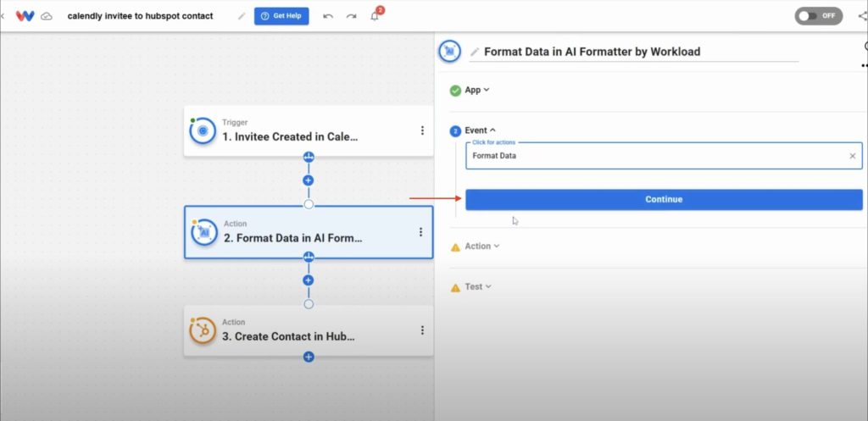Select the Create Contact in HubSpot step
Image resolution: width=868 pixels, height=421 pixels.
tap(309, 331)
